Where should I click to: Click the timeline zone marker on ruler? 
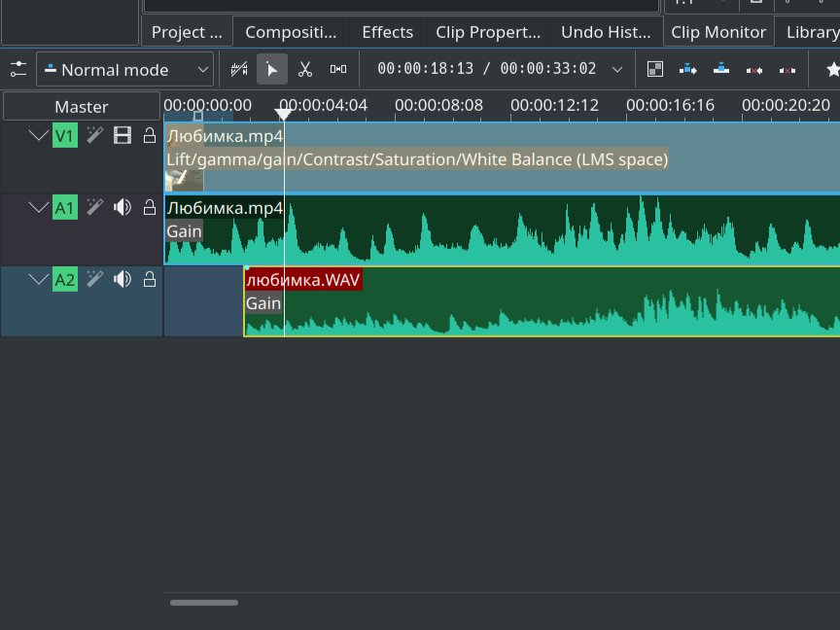[x=198, y=117]
